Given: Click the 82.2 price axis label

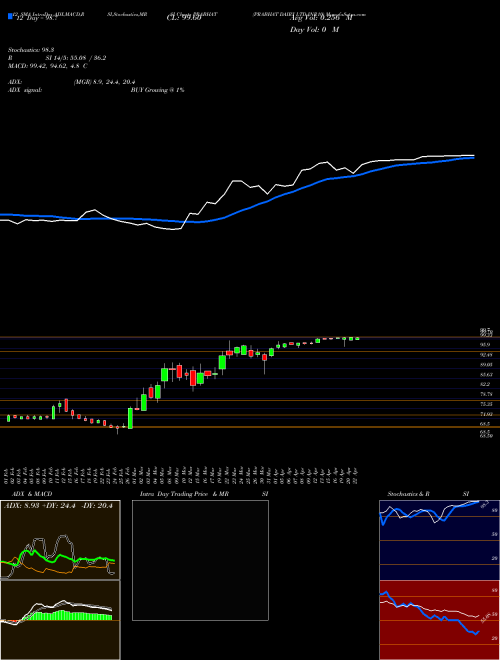Looking at the screenshot, I should (x=485, y=384).
